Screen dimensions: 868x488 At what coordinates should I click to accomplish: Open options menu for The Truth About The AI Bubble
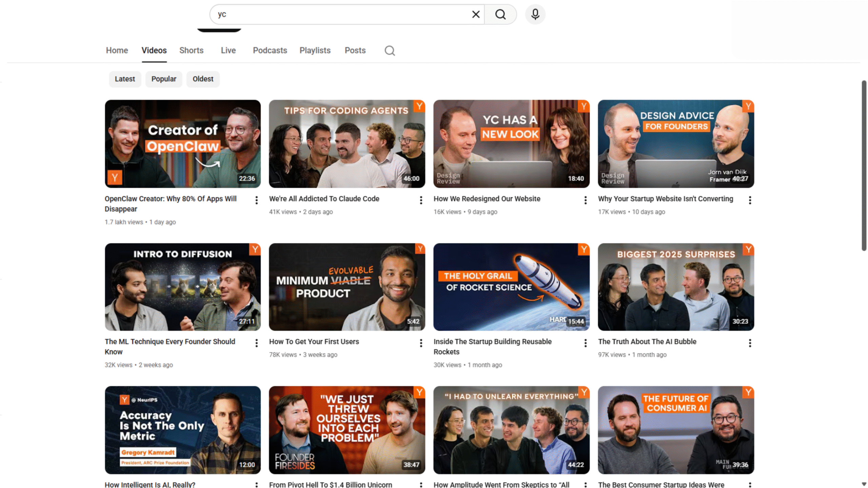750,343
